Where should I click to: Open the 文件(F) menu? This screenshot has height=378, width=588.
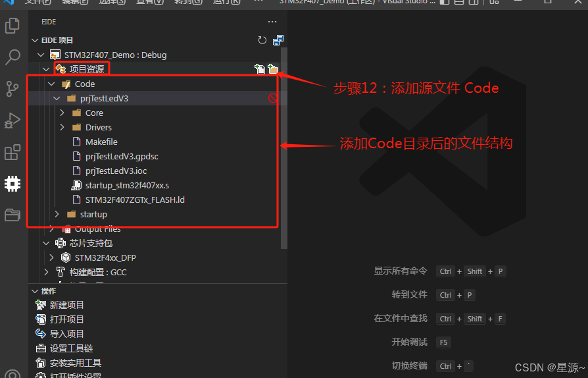coord(38,2)
